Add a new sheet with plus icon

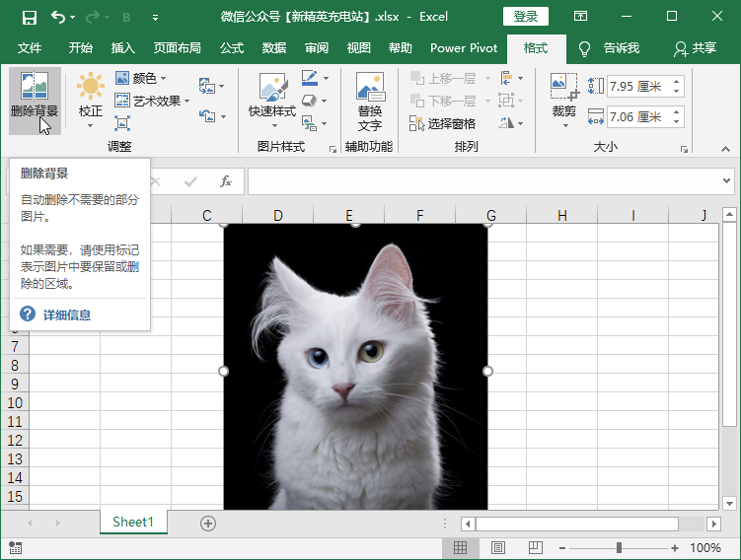208,524
